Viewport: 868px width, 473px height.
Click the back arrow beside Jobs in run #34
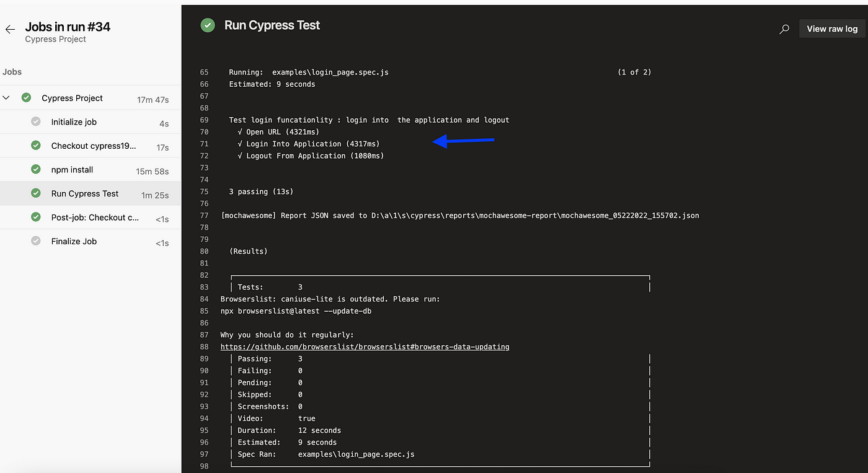(9, 29)
